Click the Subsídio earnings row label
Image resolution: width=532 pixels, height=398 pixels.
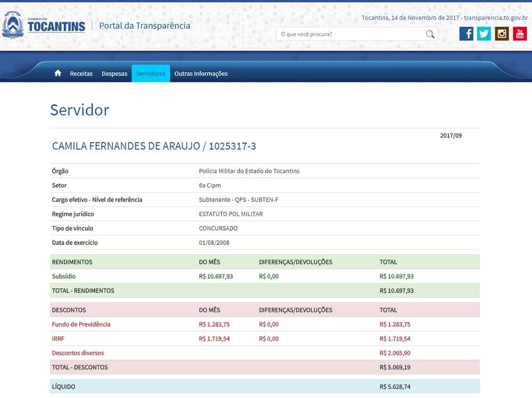(x=64, y=277)
